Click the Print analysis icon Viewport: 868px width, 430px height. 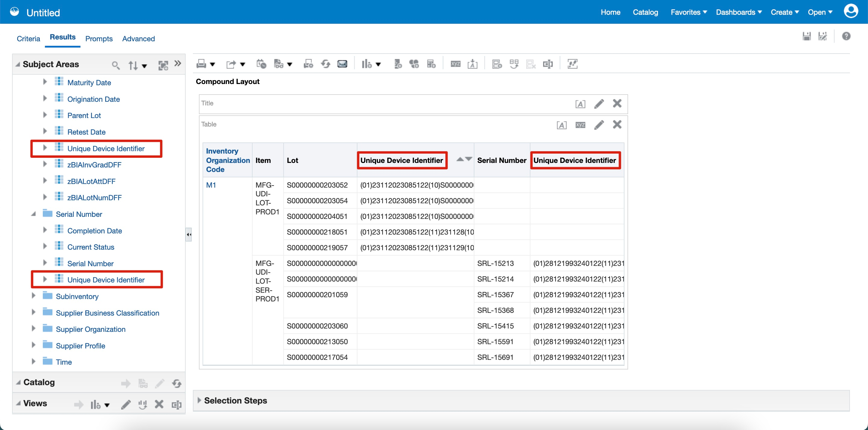202,64
